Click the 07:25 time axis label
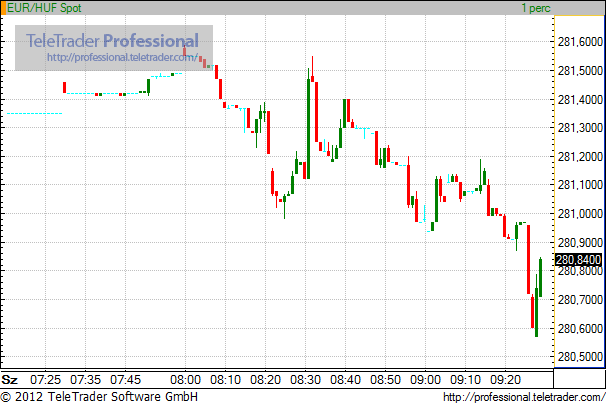 (x=46, y=380)
